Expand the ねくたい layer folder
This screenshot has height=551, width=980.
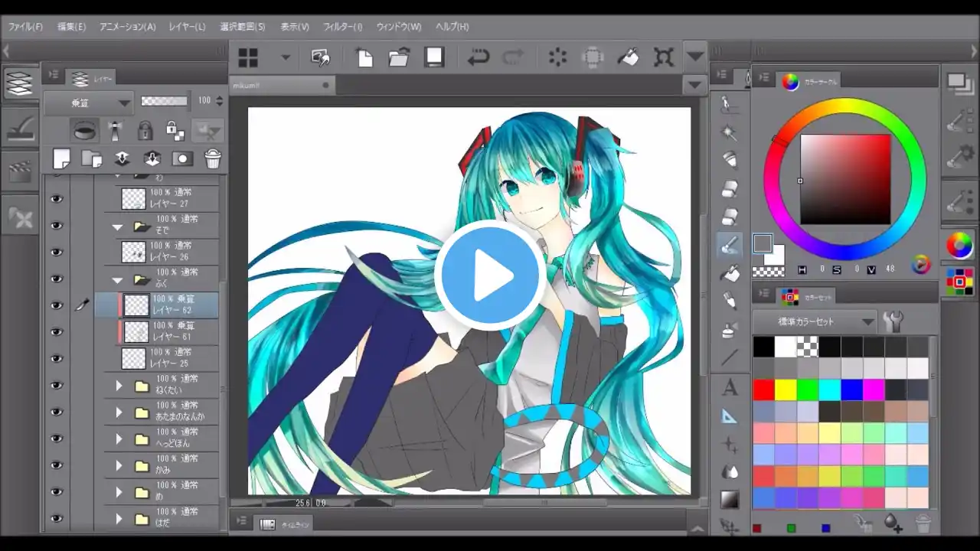coord(119,385)
